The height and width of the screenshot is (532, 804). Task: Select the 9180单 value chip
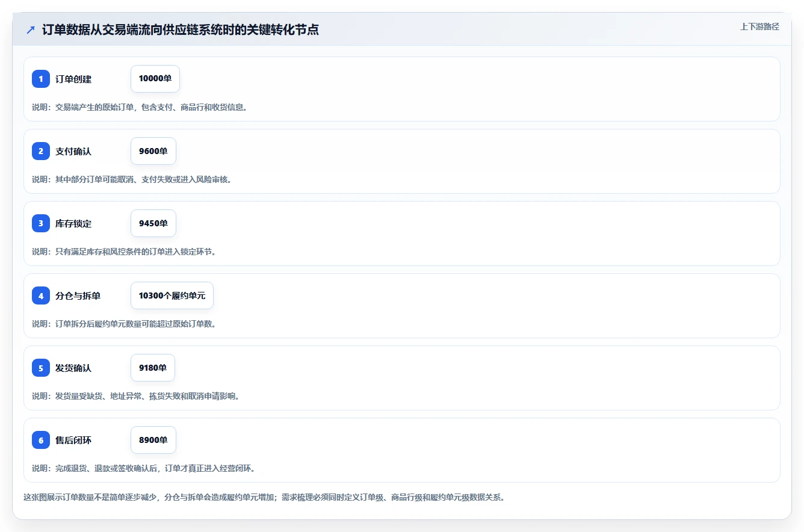tap(153, 368)
